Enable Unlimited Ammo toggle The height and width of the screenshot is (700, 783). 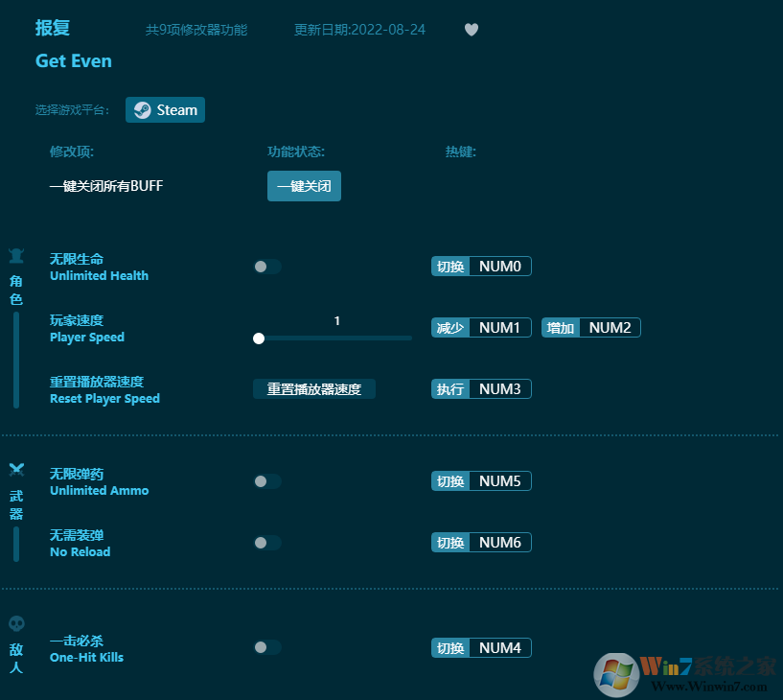pyautogui.click(x=267, y=481)
